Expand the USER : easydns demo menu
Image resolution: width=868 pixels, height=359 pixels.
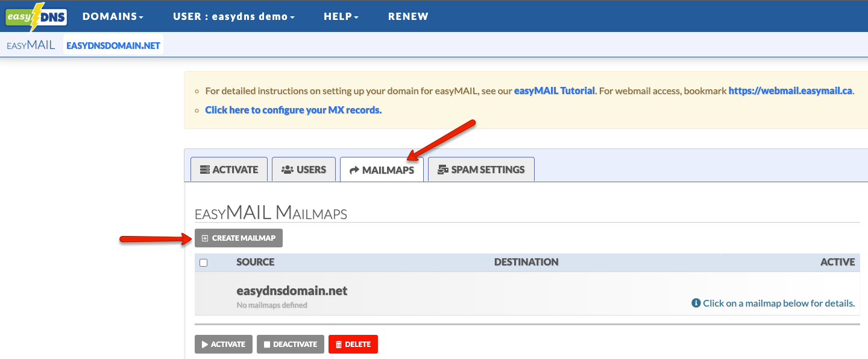pyautogui.click(x=234, y=16)
